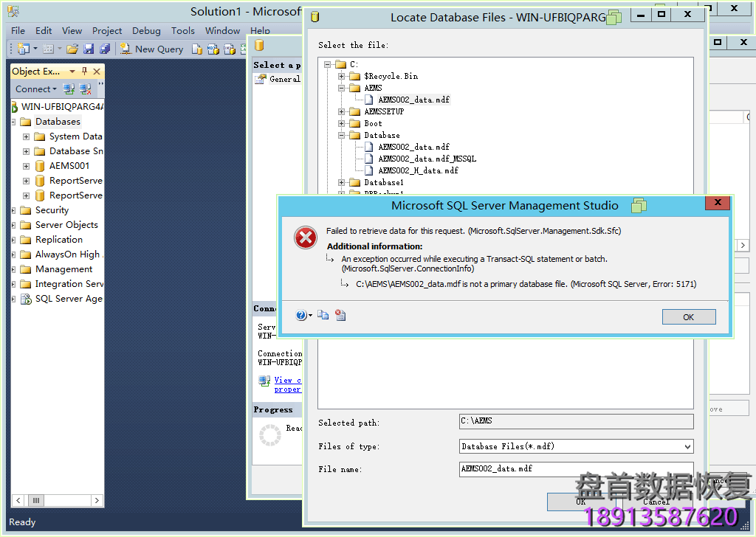Click the Help icon in error dialog
This screenshot has width=756, height=537.
pyautogui.click(x=301, y=315)
